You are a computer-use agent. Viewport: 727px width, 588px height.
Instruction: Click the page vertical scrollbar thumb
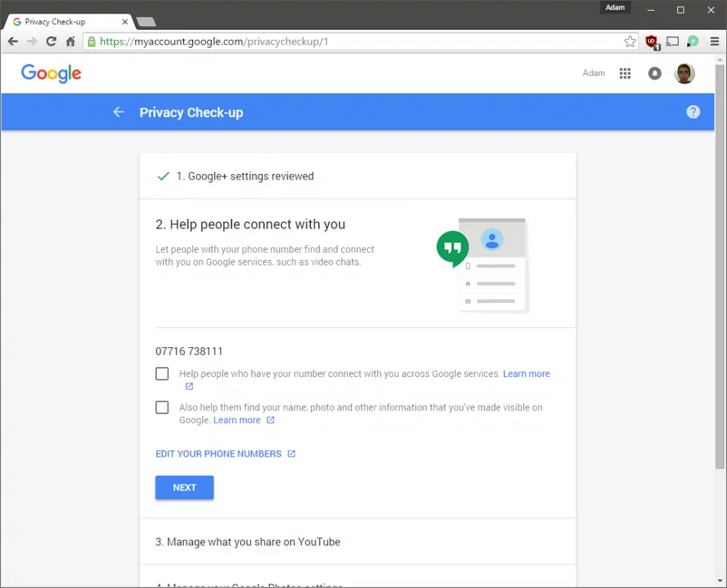[x=720, y=266]
